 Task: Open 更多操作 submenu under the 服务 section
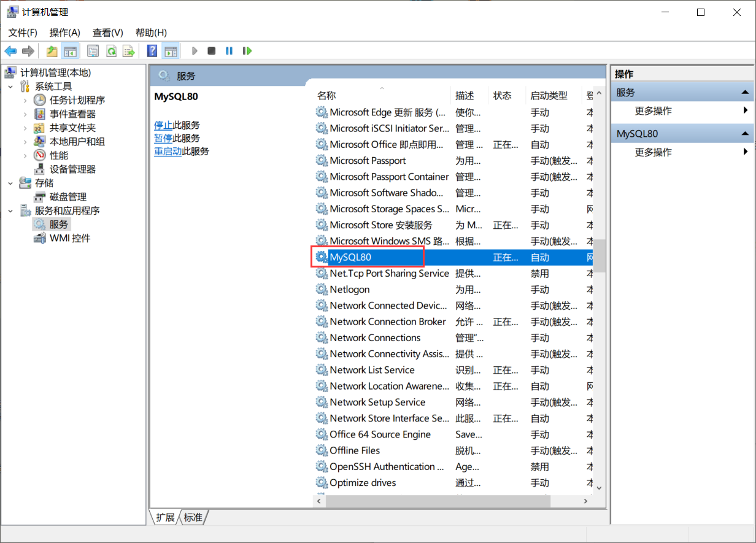682,111
